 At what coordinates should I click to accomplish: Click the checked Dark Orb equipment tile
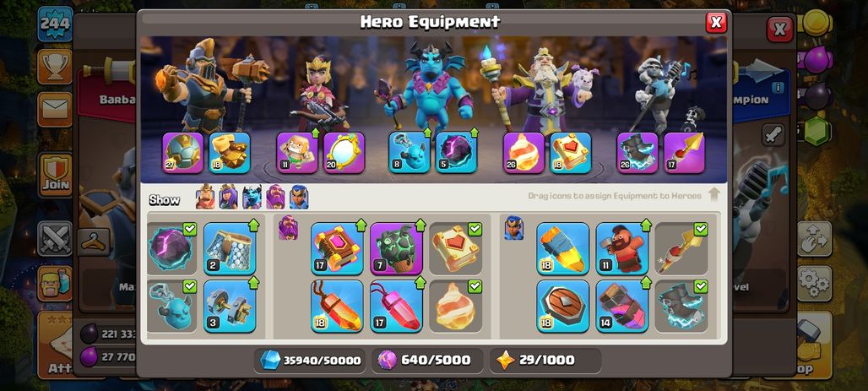[x=171, y=248]
